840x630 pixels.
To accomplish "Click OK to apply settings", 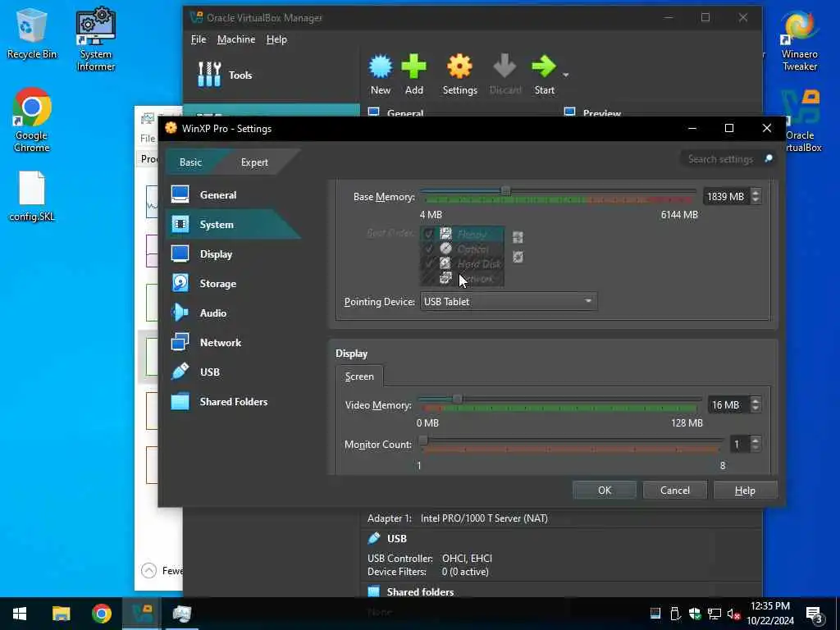I will [605, 491].
